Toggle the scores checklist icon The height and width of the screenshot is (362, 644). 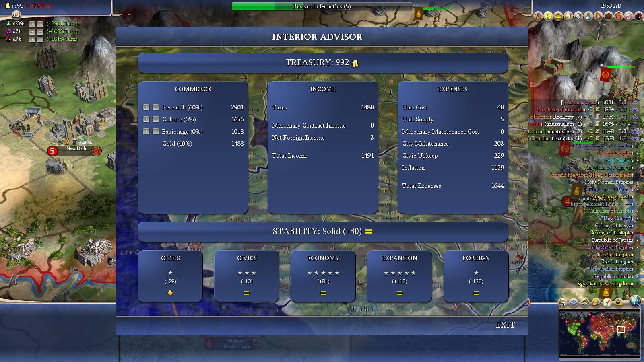click(607, 303)
